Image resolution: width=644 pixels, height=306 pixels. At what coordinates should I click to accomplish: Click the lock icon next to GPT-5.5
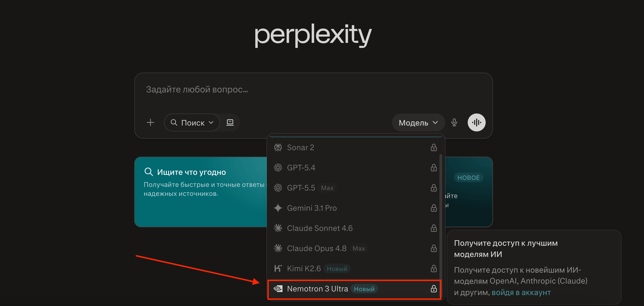[434, 188]
